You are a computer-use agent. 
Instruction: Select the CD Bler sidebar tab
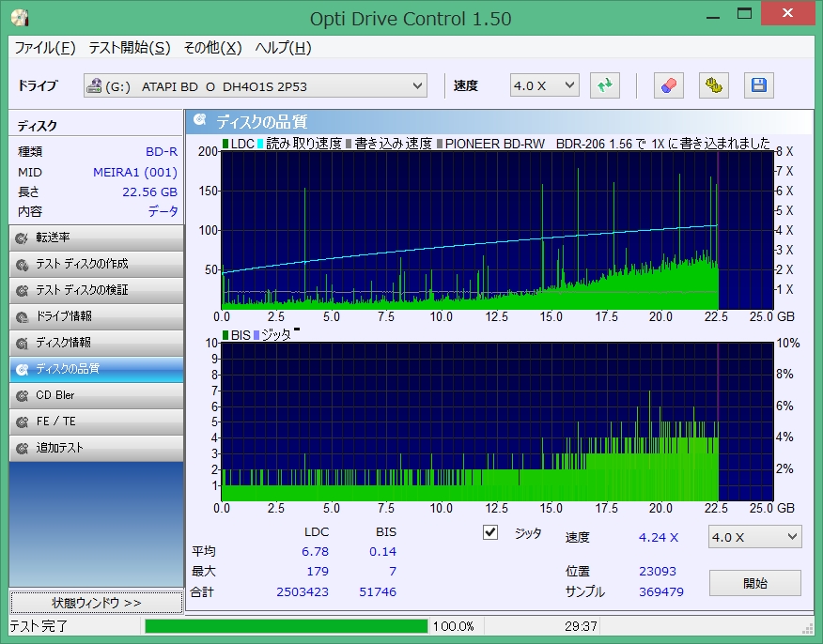(x=96, y=395)
